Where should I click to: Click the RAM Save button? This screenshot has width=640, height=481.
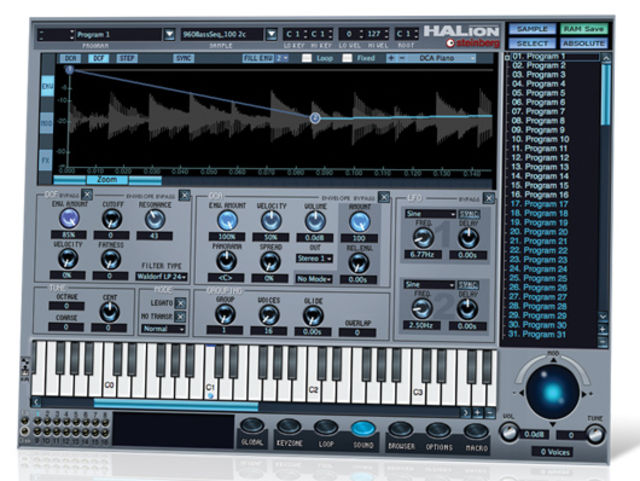coord(583,29)
